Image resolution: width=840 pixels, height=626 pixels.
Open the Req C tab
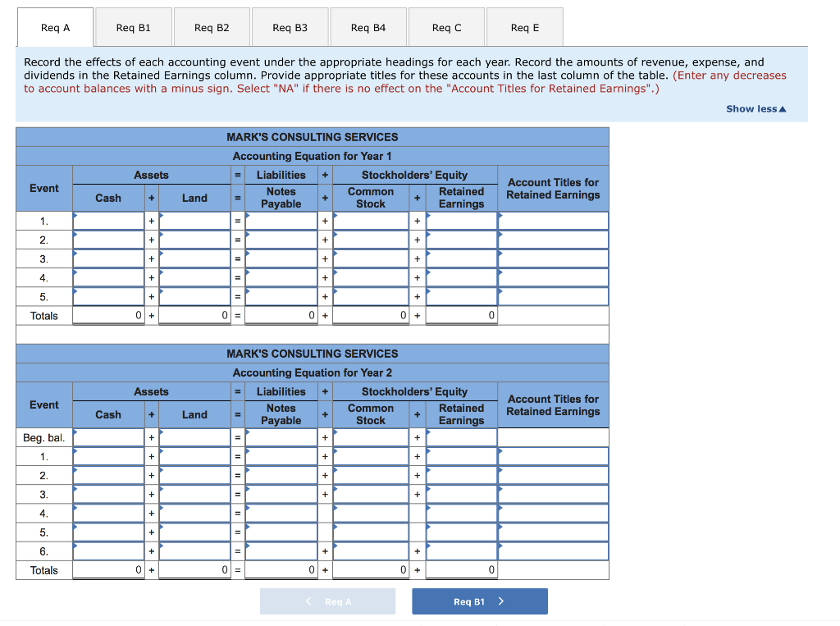(446, 27)
